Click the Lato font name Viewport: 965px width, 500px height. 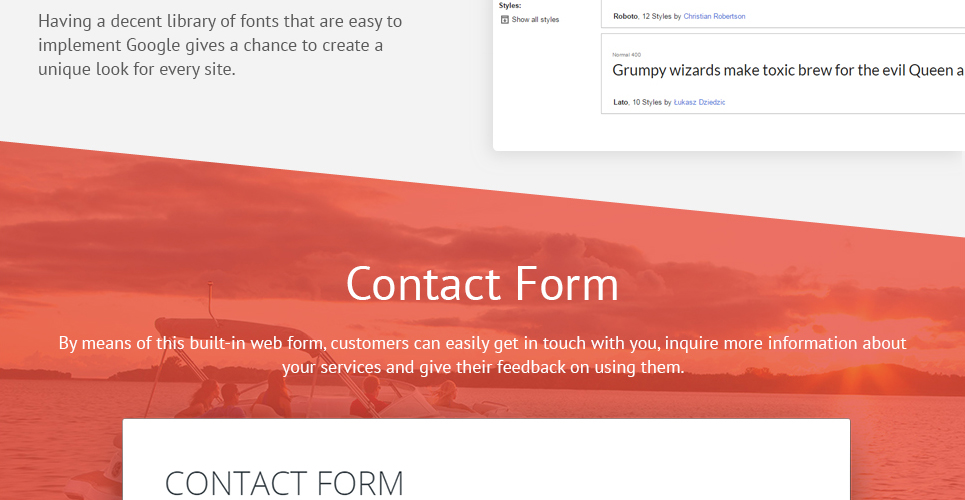click(621, 102)
